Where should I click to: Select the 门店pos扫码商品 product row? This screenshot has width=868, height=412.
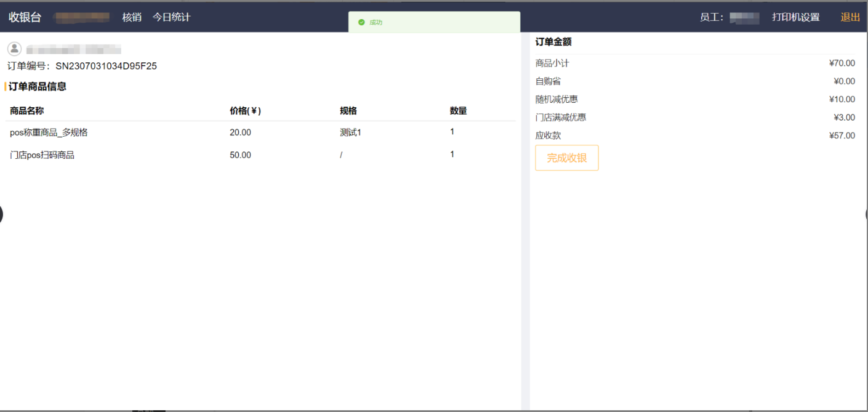pos(42,155)
